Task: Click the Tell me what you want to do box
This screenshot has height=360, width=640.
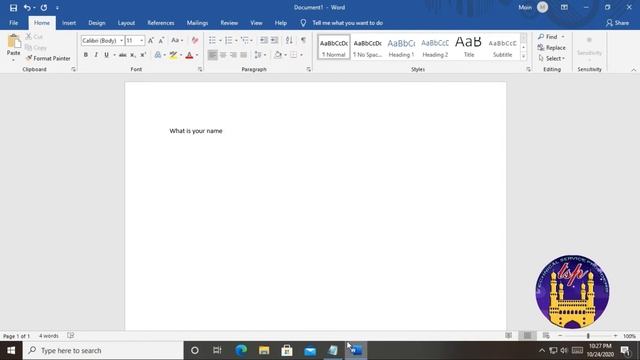Action: click(347, 23)
